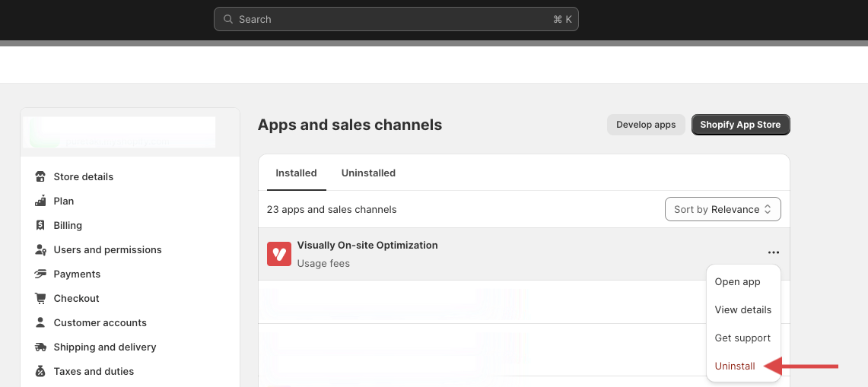Viewport: 868px width, 387px height.
Task: Click the Payments hand icon
Action: [x=40, y=274]
